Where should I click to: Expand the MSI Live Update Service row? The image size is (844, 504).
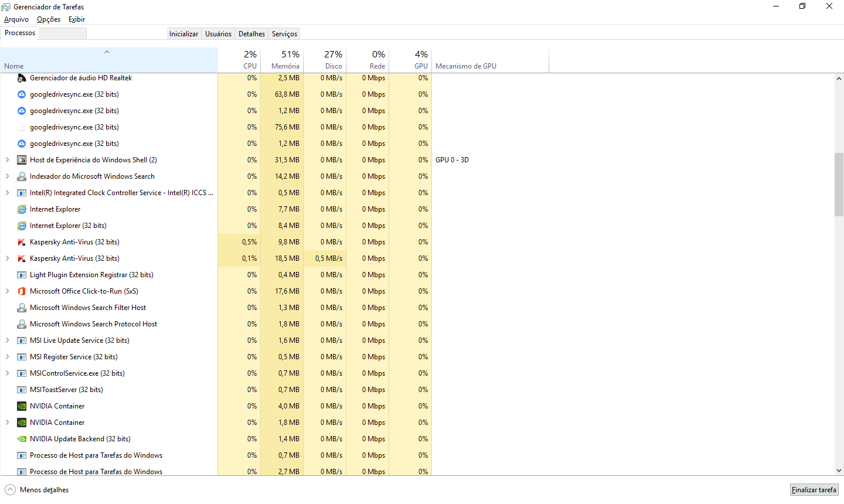point(7,340)
